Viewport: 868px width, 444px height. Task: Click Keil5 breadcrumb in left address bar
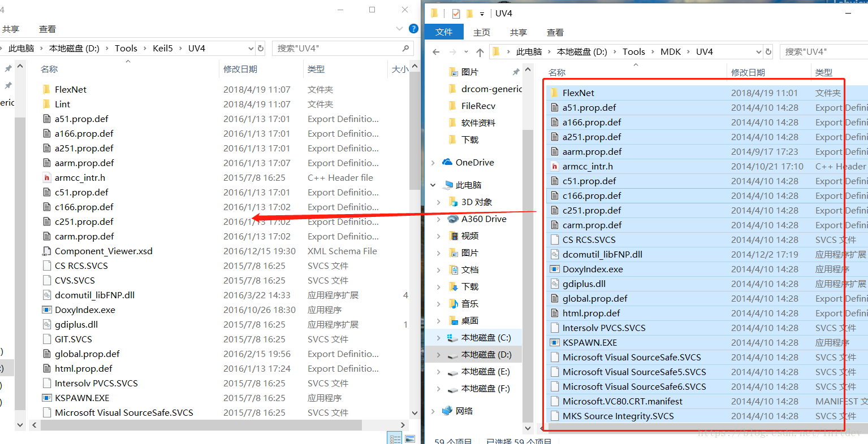pos(163,49)
